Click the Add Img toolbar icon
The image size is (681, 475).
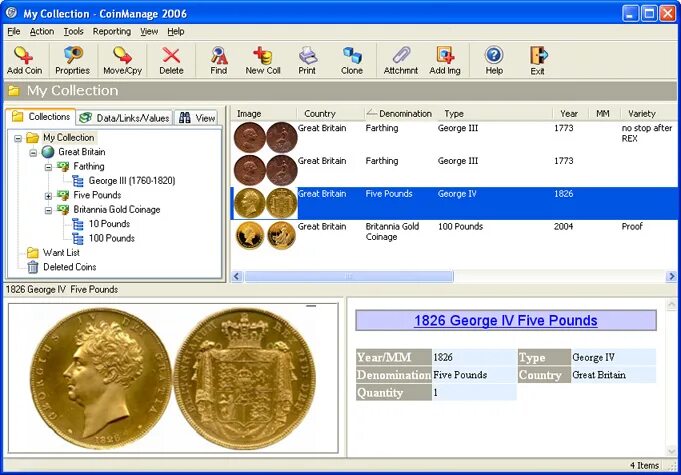(445, 55)
